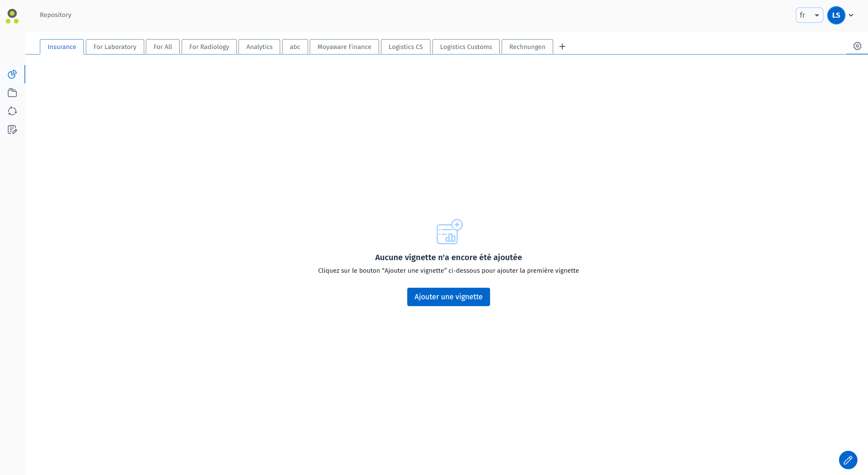Click the Ajouter une vignette button
Screen dimensions: 868x475
448,297
